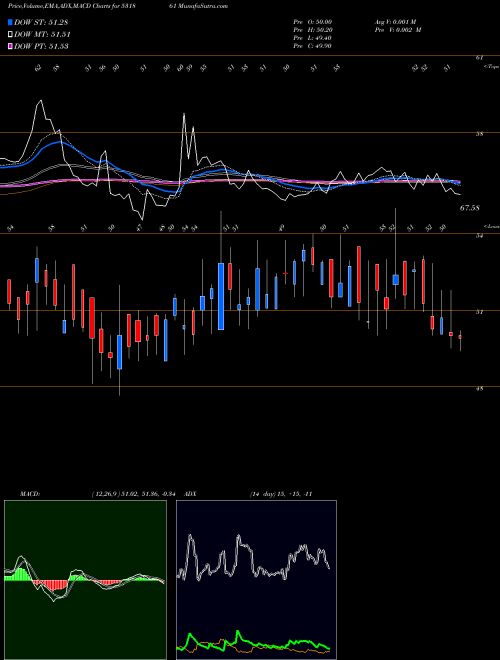Click the 67.58 value beside EMA chart
Screen dimensions: 500x660
pyautogui.click(x=470, y=208)
